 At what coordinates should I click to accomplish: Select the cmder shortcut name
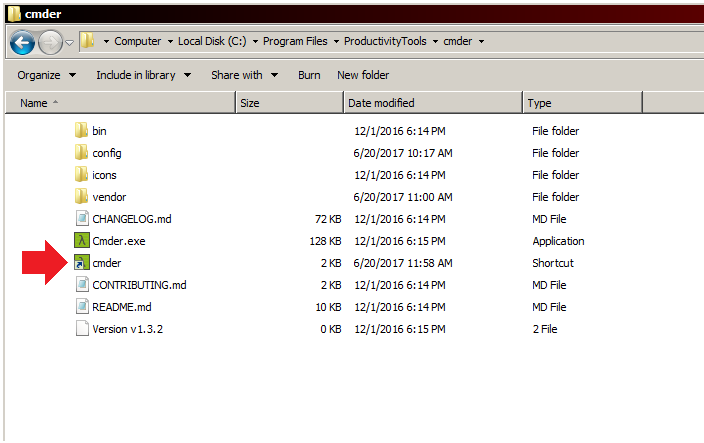click(107, 263)
